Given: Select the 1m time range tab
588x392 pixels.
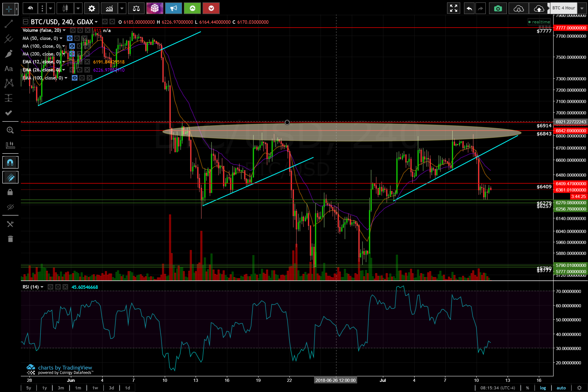Looking at the screenshot, I should tap(78, 388).
